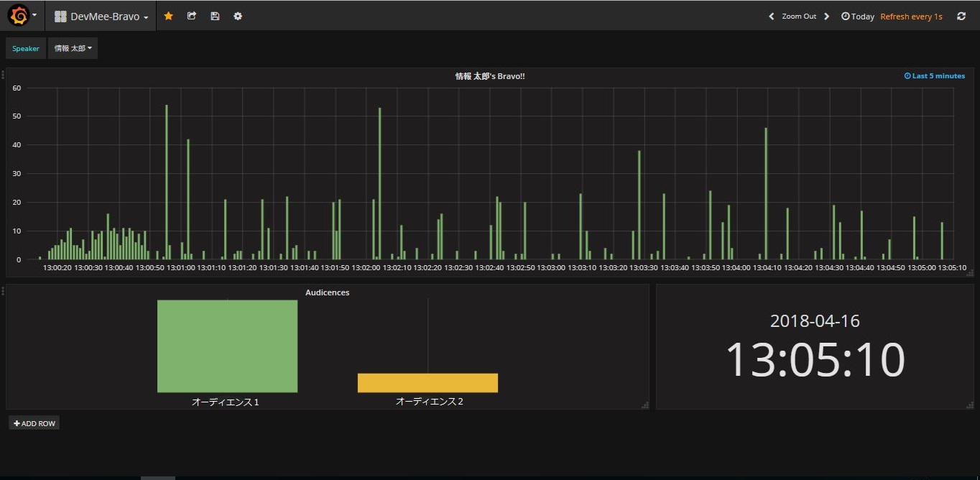
Task: Click the ADD ROW button
Action: tap(34, 423)
